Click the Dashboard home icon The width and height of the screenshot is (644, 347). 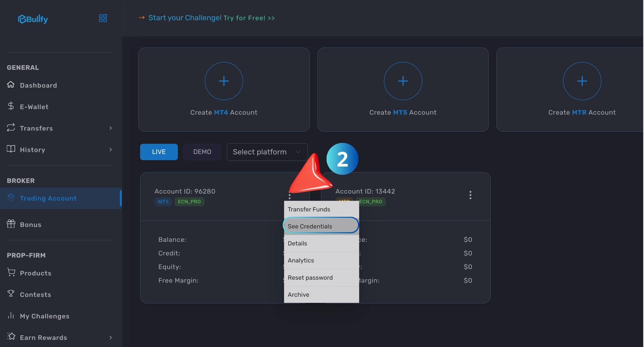pyautogui.click(x=11, y=84)
